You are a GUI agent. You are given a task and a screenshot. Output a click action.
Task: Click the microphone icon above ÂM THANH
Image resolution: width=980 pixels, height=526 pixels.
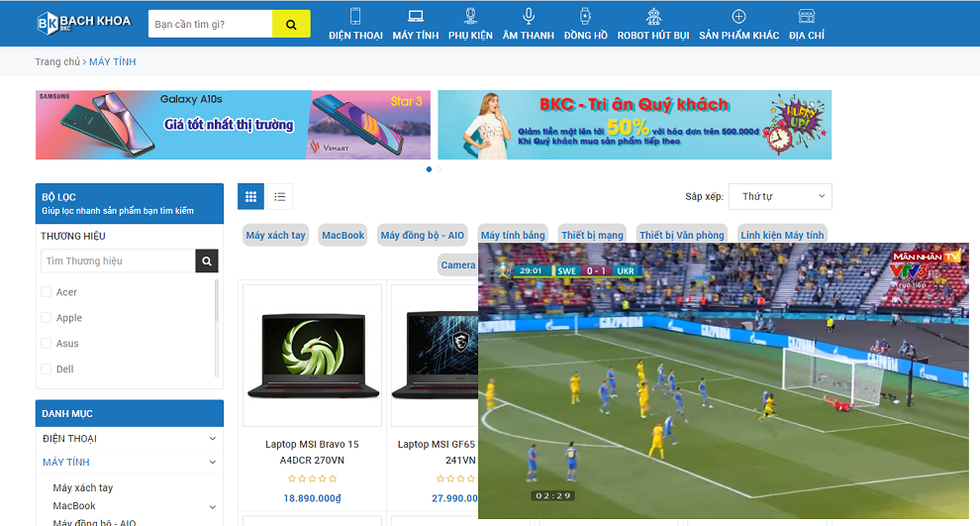click(x=529, y=16)
